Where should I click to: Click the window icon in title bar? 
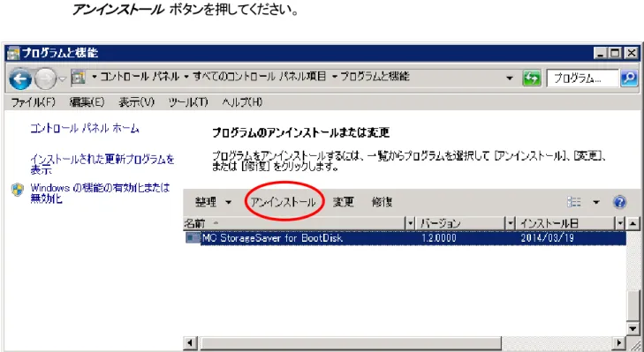pos(13,53)
